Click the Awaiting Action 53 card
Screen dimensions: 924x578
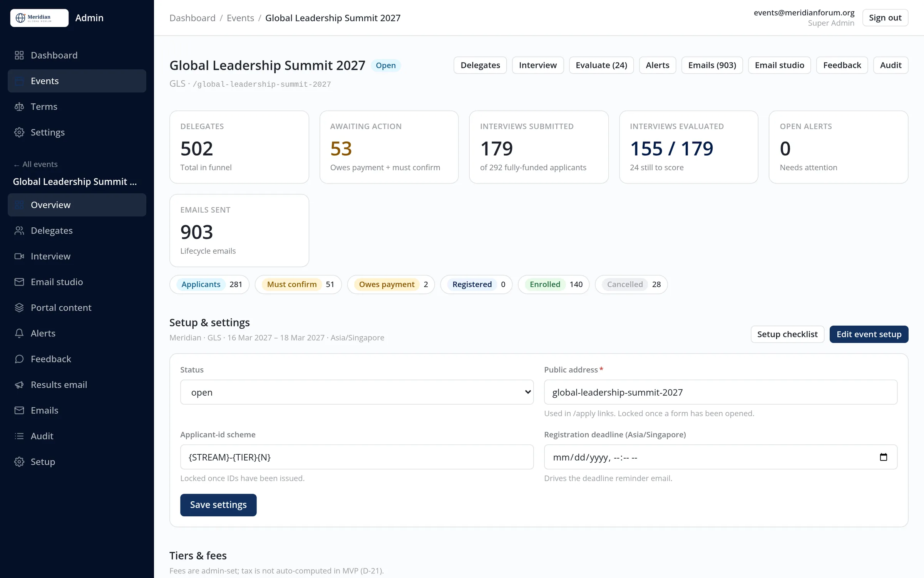pyautogui.click(x=389, y=147)
